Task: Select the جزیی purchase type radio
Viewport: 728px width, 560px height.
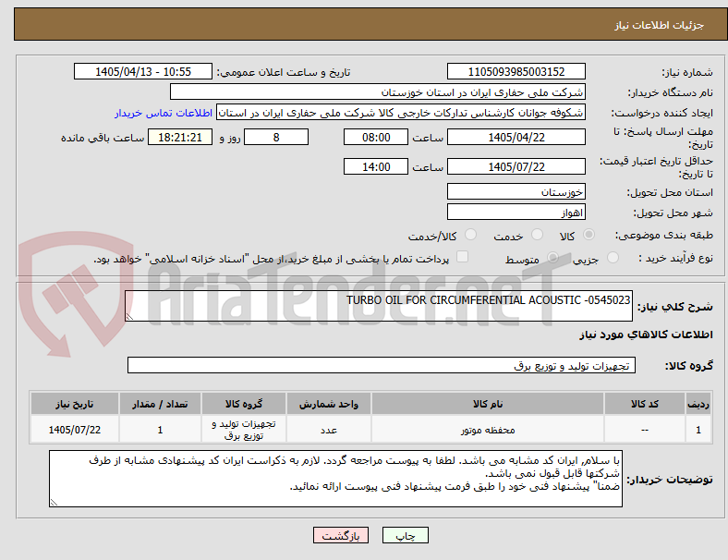Action: (613, 258)
